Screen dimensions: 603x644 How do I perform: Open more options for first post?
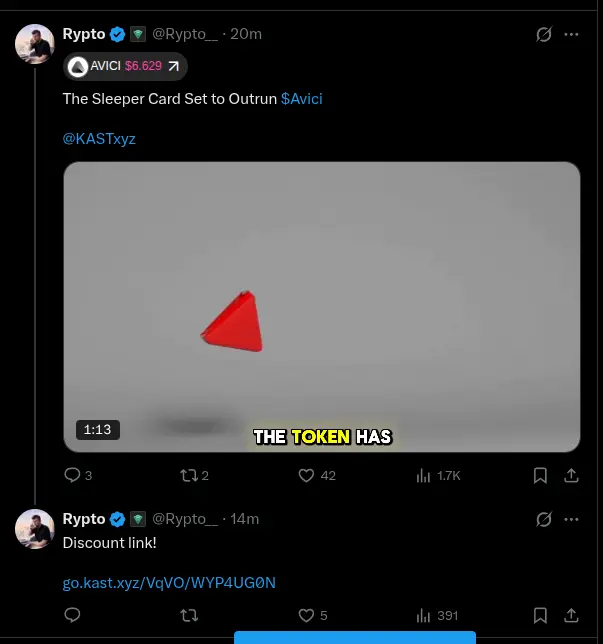coord(572,34)
